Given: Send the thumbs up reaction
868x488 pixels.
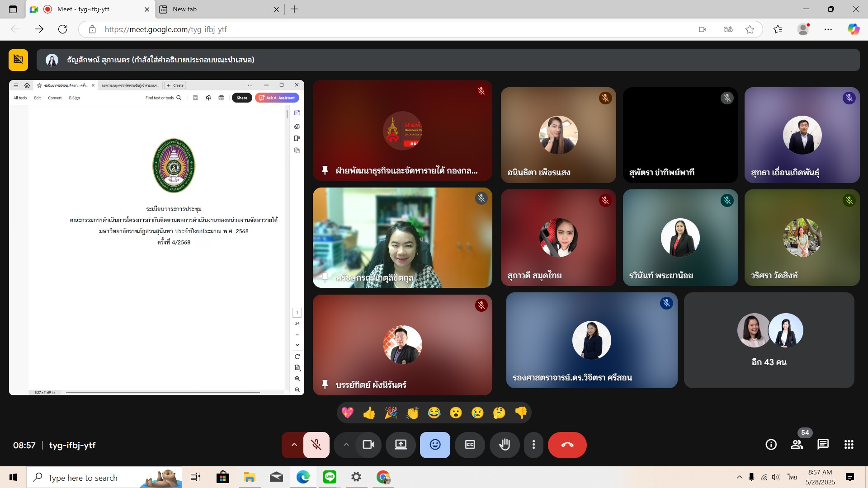Looking at the screenshot, I should (x=369, y=413).
